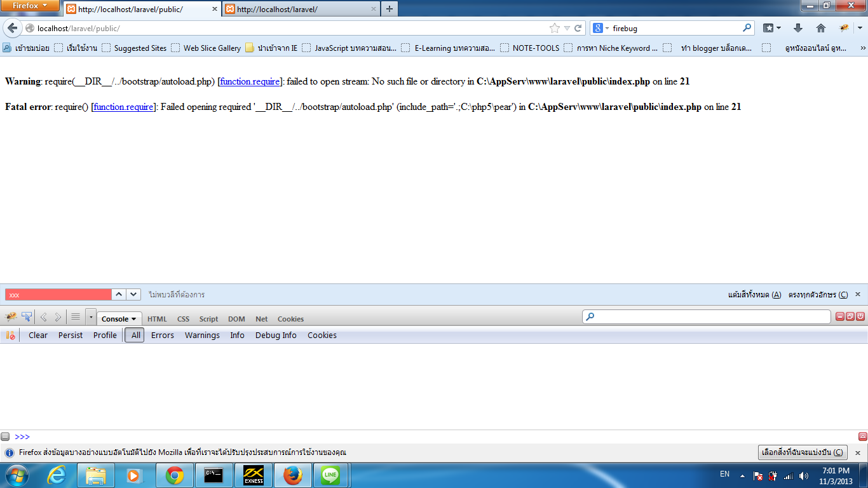868x488 pixels.
Task: Show more bookmarks chevron
Action: coord(862,48)
